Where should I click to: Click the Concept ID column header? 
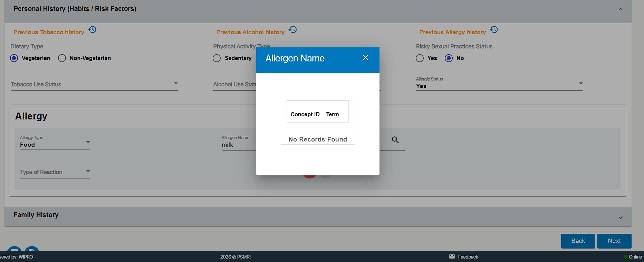[305, 114]
